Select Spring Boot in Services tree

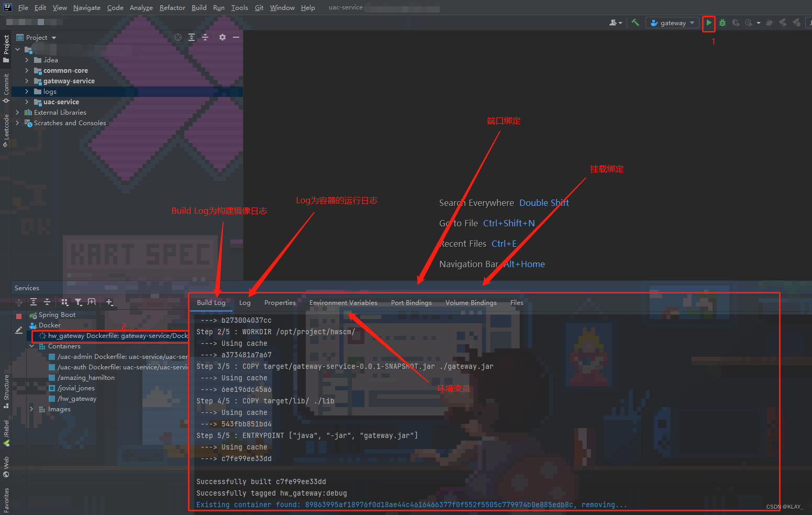pos(57,314)
